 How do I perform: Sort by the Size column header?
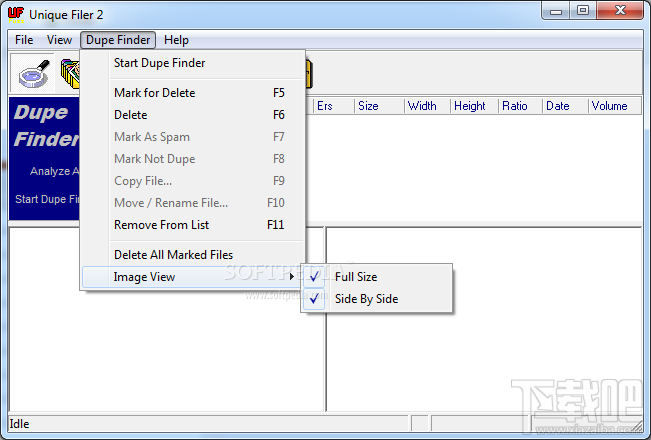[379, 106]
